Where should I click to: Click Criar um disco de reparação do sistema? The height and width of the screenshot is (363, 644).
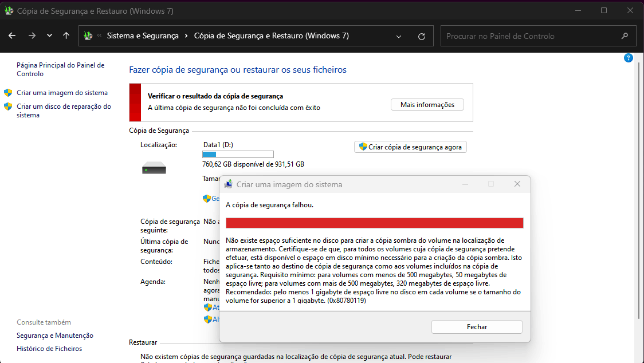pyautogui.click(x=64, y=111)
